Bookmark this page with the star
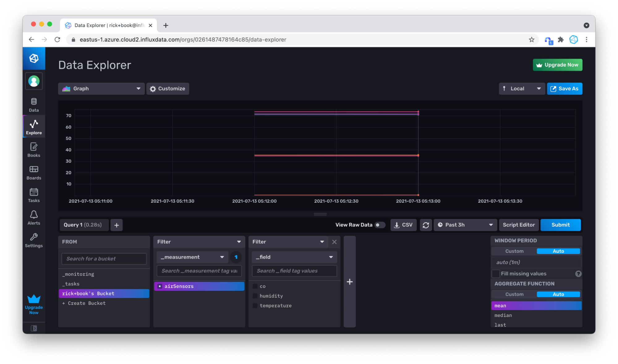618x364 pixels. pos(531,40)
